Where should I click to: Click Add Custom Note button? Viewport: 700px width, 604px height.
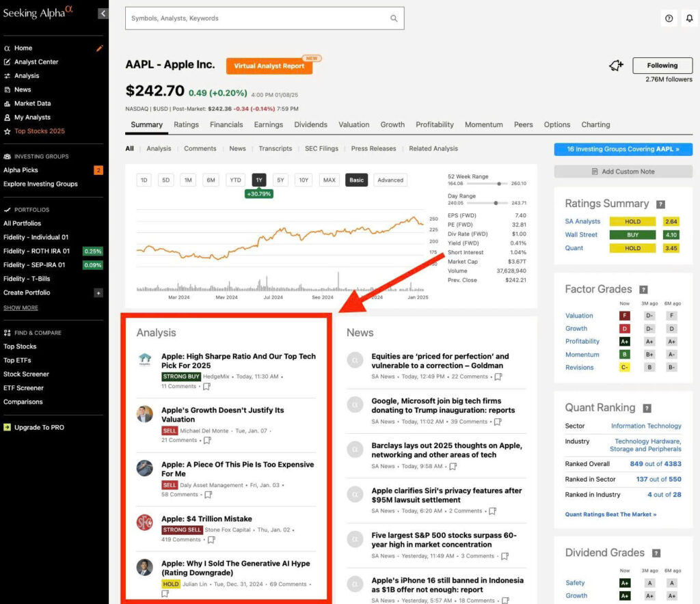[623, 171]
